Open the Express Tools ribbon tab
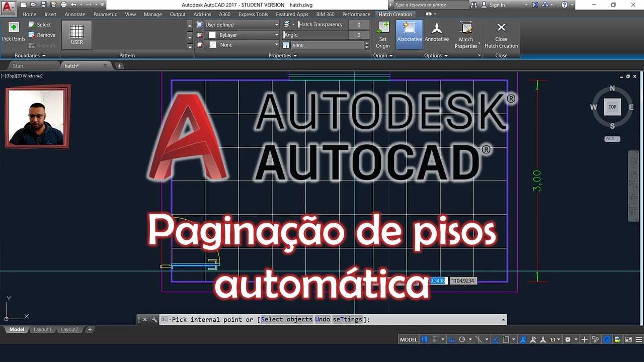The height and width of the screenshot is (362, 644). click(x=253, y=15)
